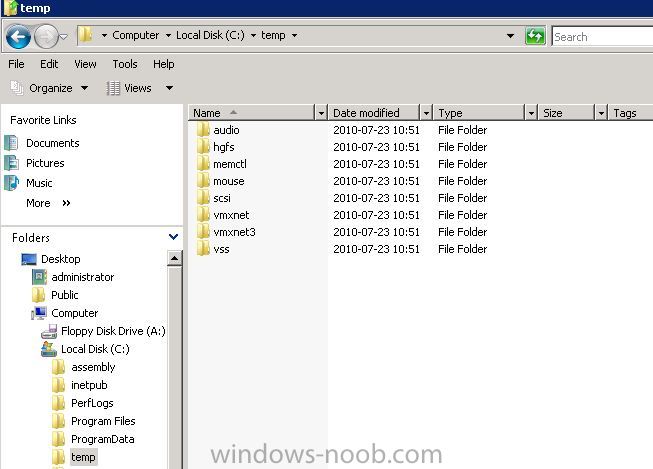This screenshot has width=653, height=469.
Task: Open the Size column filter dropdown
Action: click(x=601, y=113)
